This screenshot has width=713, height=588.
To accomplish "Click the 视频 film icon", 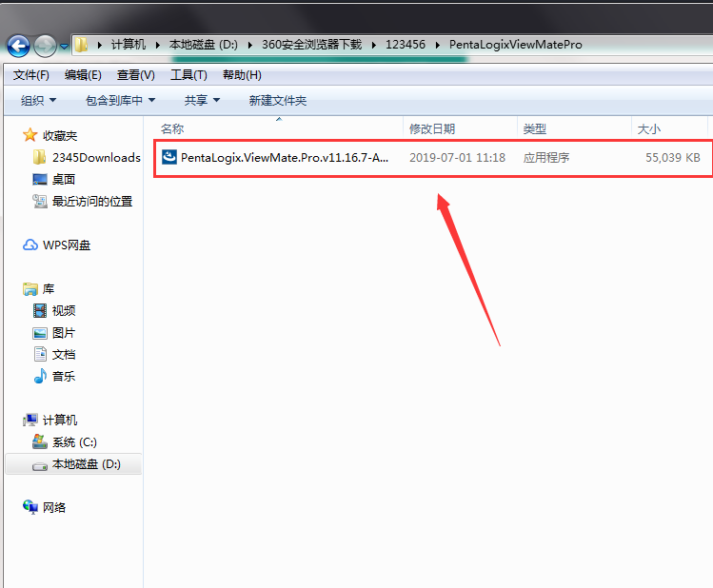I will point(40,311).
